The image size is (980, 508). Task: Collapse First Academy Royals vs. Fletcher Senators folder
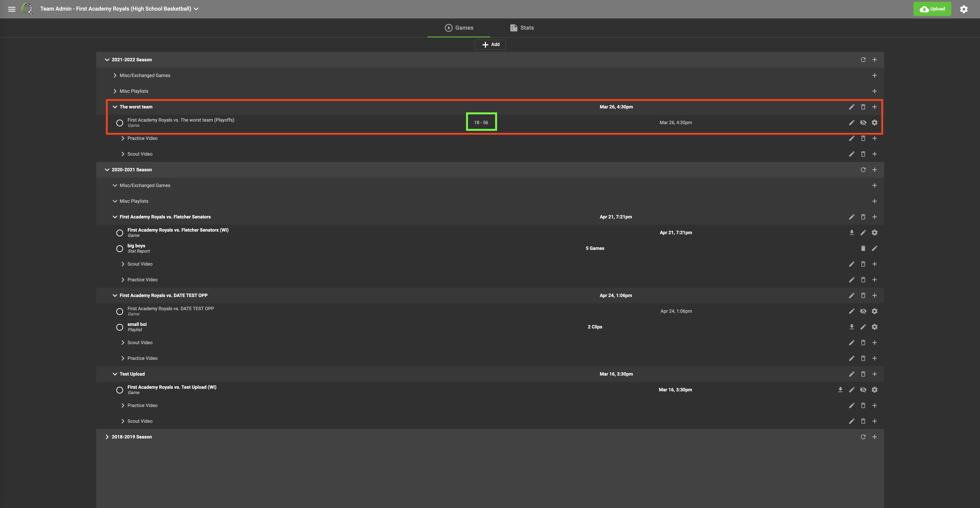pyautogui.click(x=115, y=217)
